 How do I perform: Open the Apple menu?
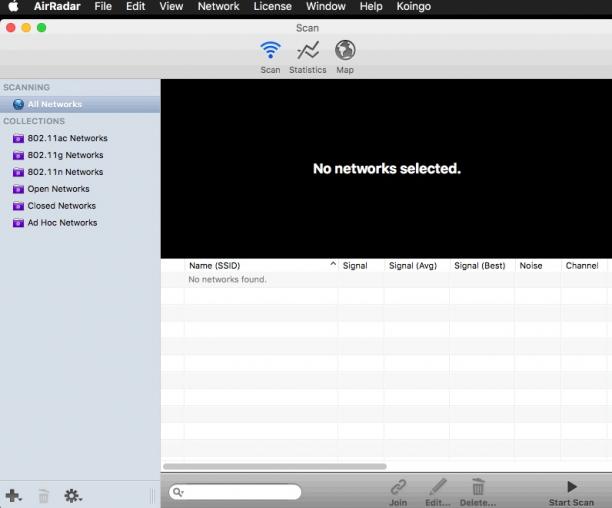point(13,6)
